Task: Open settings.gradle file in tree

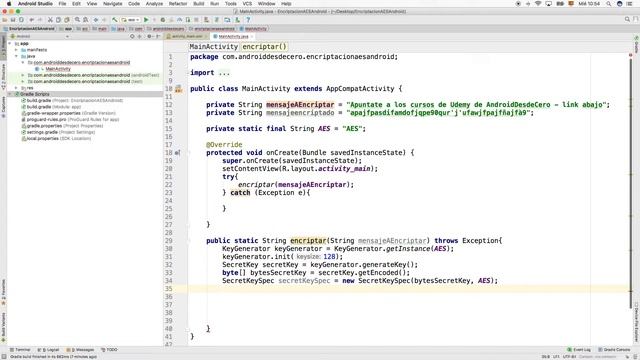Action: (58, 132)
